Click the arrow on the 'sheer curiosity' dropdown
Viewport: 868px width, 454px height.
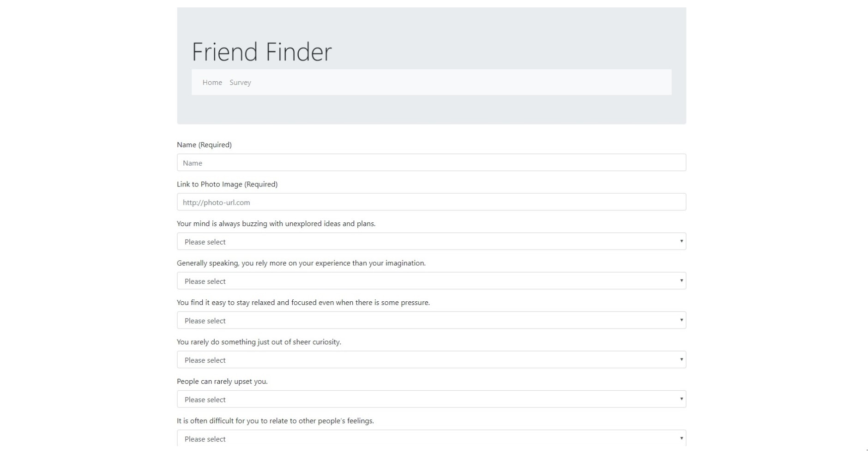coord(681,360)
